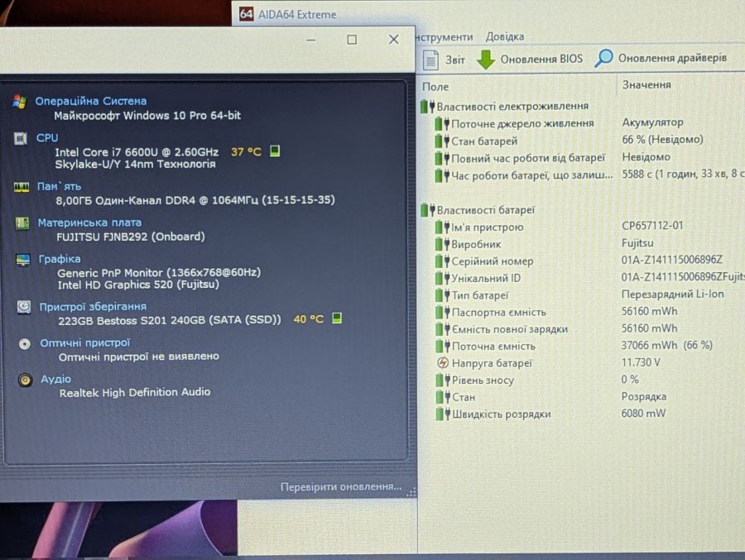Click the battery icon beside Поточна ємність
This screenshot has height=560, width=745.
click(443, 346)
